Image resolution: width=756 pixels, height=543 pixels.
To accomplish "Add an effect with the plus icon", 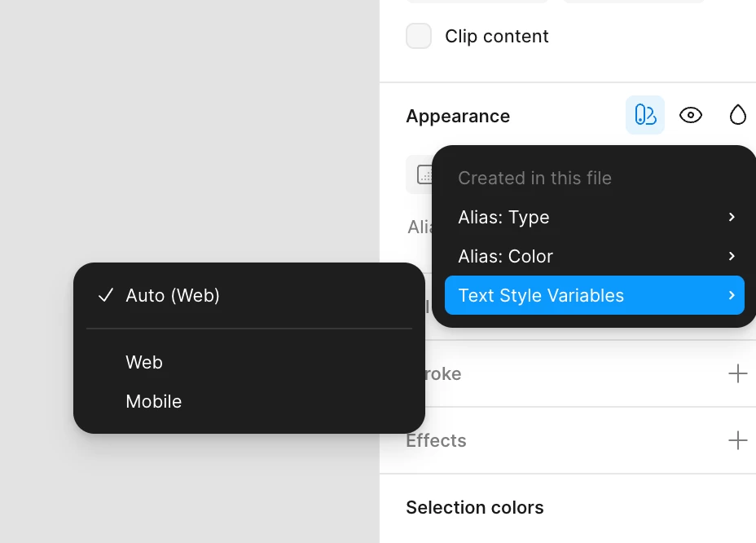I will (x=737, y=440).
